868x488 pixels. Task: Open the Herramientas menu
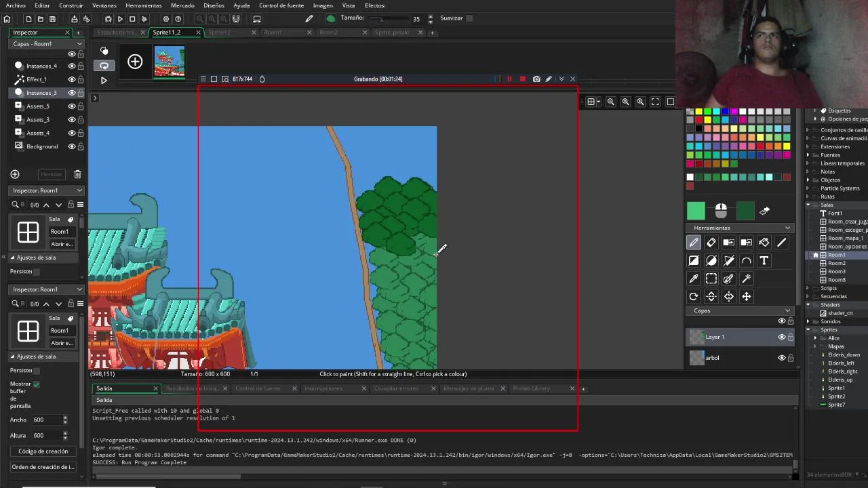click(x=143, y=5)
